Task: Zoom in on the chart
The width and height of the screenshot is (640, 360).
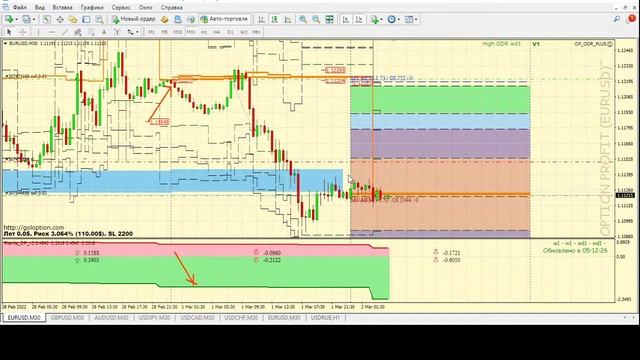Action: pos(303,19)
